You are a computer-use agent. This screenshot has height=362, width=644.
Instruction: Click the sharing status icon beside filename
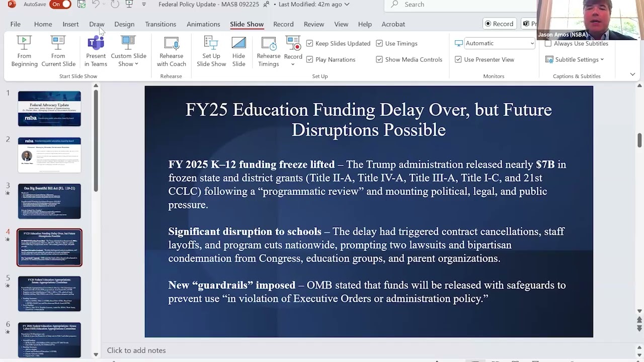(266, 5)
